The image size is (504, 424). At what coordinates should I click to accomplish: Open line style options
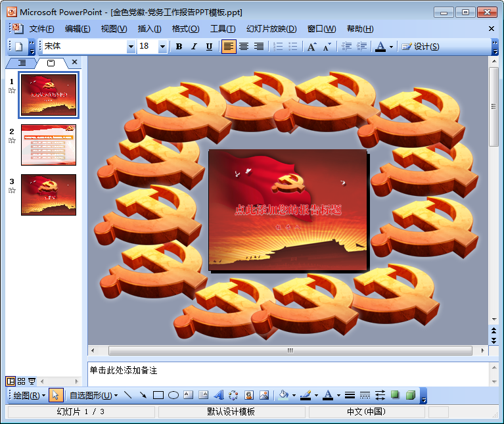350,395
